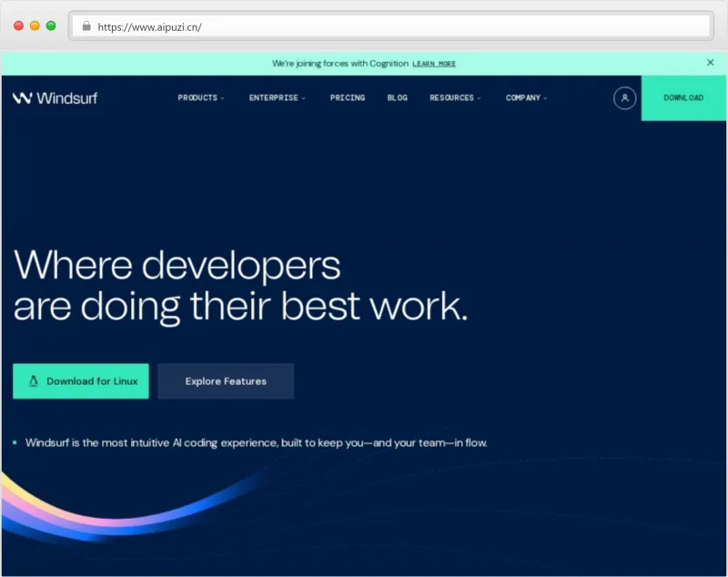Click the Download button in header
Screen dimensions: 728x577
coord(683,98)
